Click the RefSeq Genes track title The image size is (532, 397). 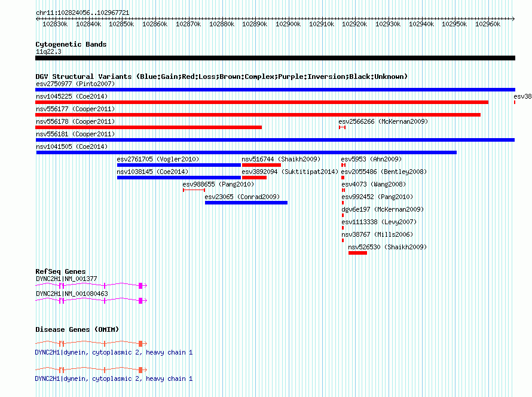point(60,271)
